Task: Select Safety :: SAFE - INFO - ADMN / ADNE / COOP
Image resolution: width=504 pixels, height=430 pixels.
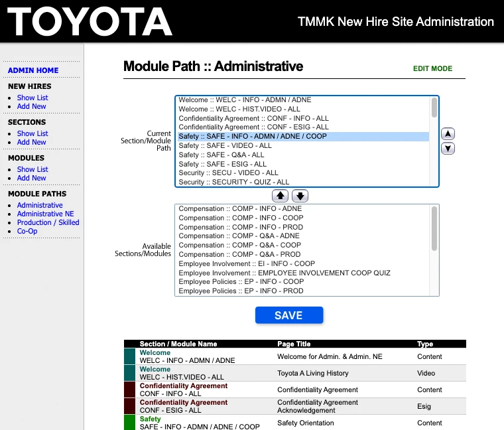Action: click(304, 136)
